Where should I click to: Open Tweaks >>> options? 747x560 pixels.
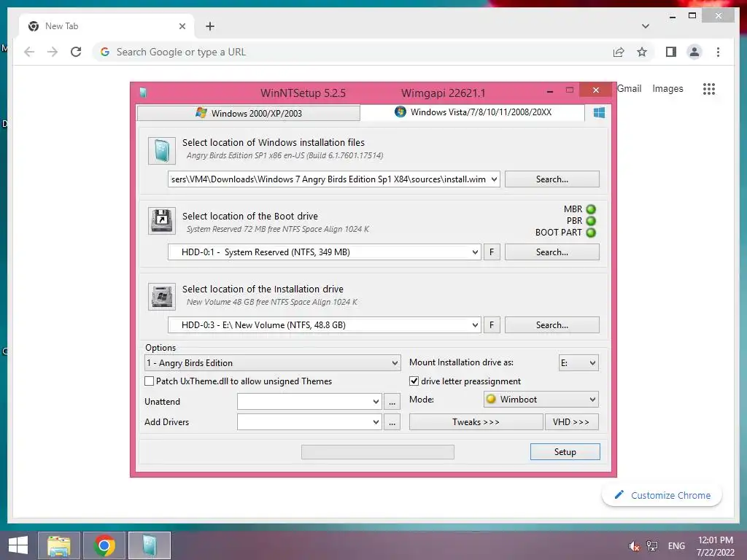476,422
